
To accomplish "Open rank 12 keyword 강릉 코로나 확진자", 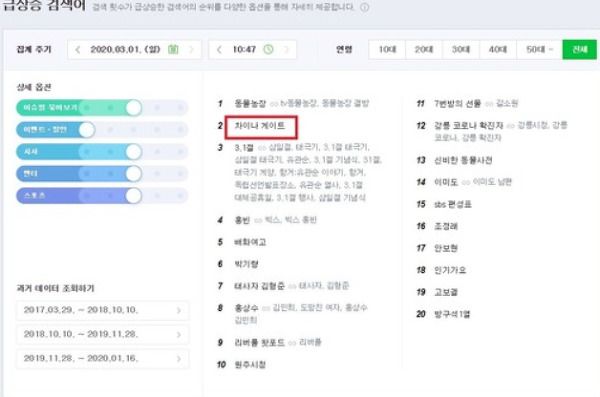I will click(x=468, y=126).
